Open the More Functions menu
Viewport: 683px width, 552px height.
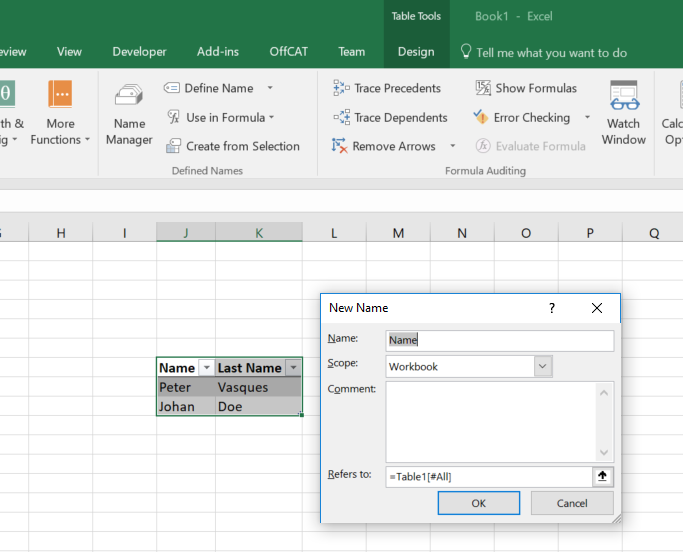60,113
